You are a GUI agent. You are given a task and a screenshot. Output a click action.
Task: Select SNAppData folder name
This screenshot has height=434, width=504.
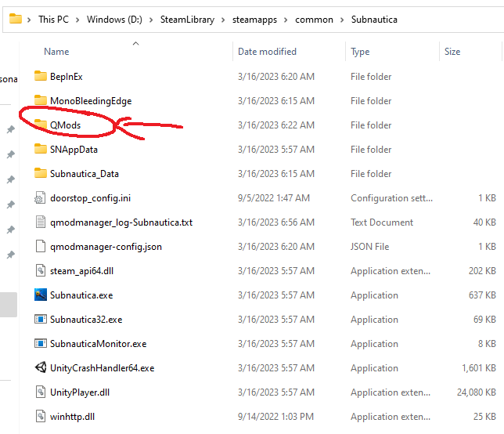coord(74,150)
